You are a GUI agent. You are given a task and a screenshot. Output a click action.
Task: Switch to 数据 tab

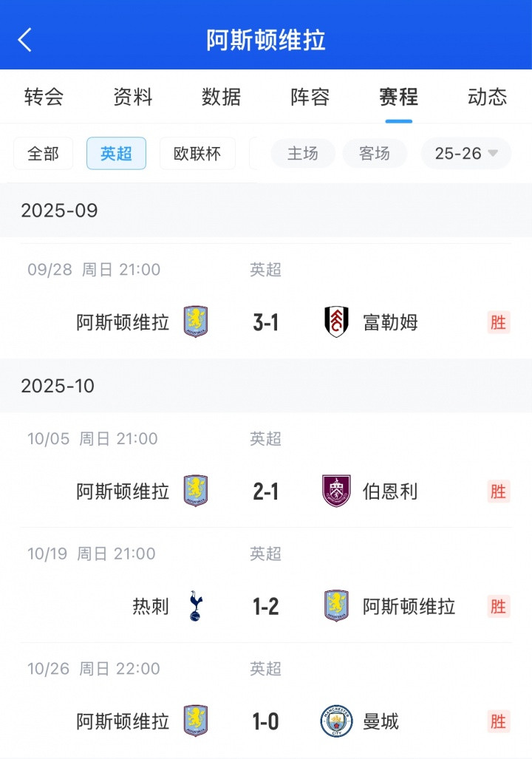222,97
